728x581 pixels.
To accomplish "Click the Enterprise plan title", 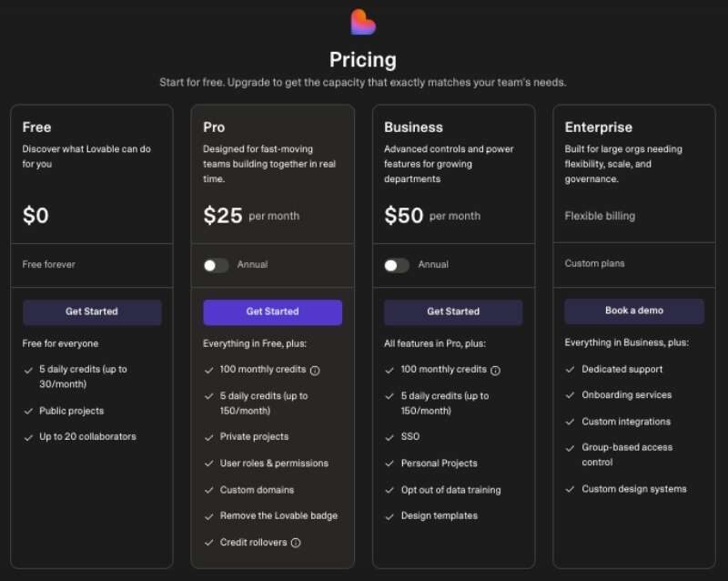I will [598, 127].
